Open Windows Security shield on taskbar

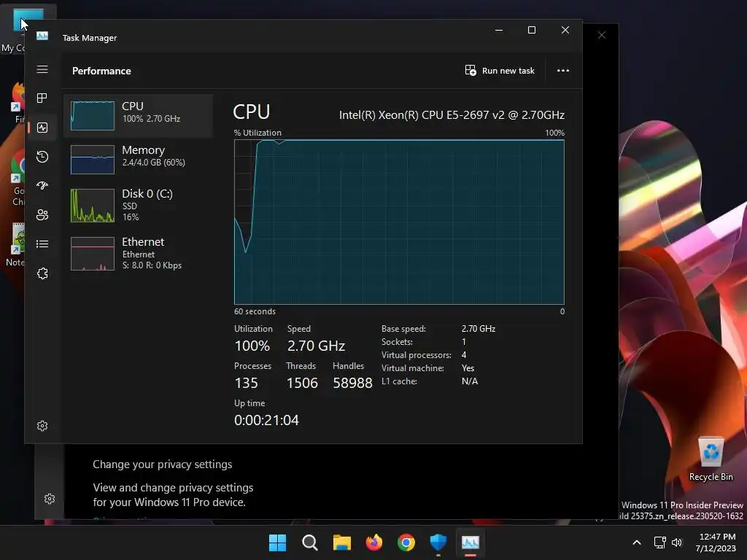click(x=438, y=542)
